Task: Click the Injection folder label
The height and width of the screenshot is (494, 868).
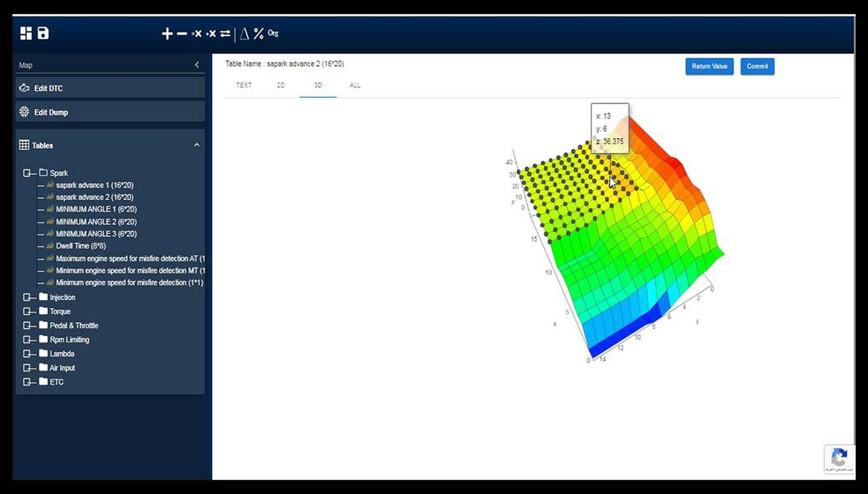Action: (x=62, y=297)
